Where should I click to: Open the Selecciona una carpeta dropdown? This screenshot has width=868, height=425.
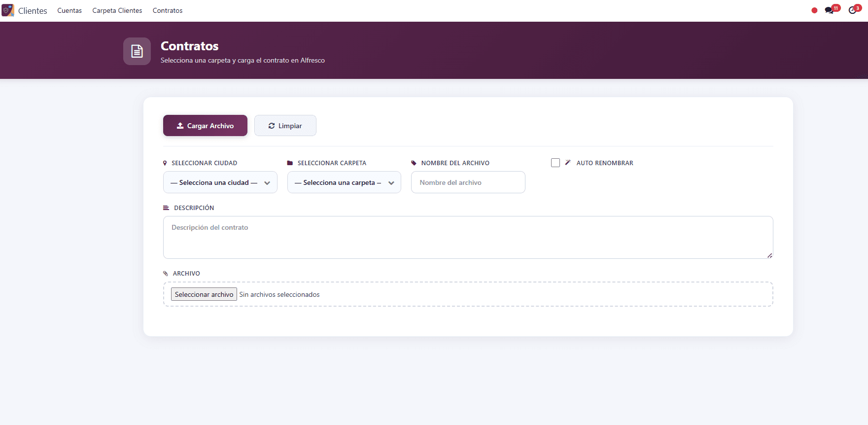click(344, 182)
